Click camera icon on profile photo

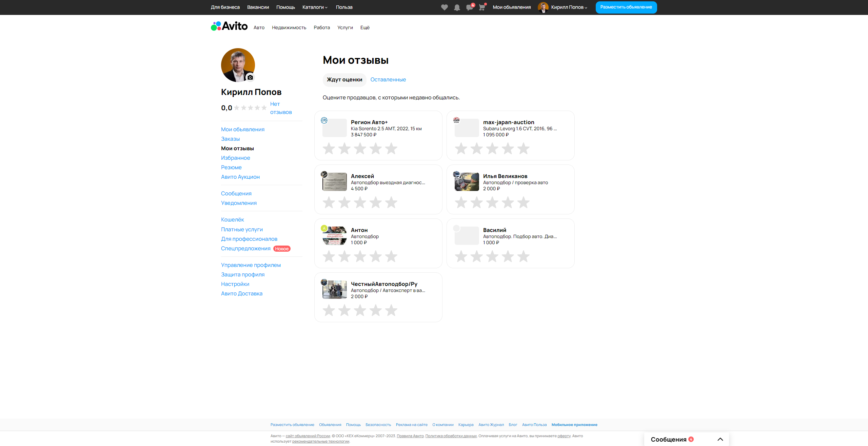(x=250, y=77)
